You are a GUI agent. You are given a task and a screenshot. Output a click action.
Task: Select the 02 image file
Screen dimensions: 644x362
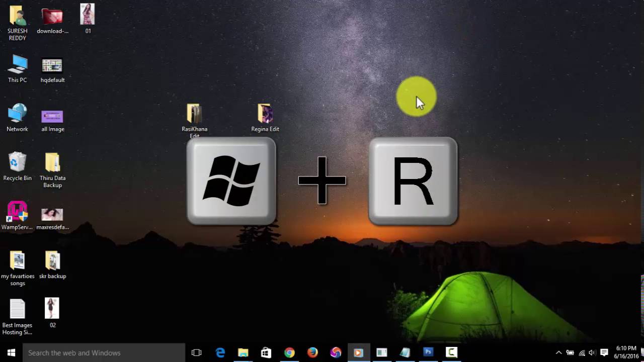point(52,313)
